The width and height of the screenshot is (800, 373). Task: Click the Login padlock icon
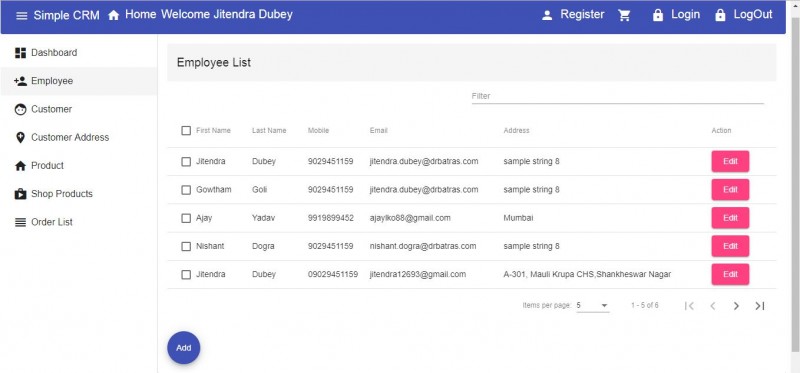tap(658, 16)
